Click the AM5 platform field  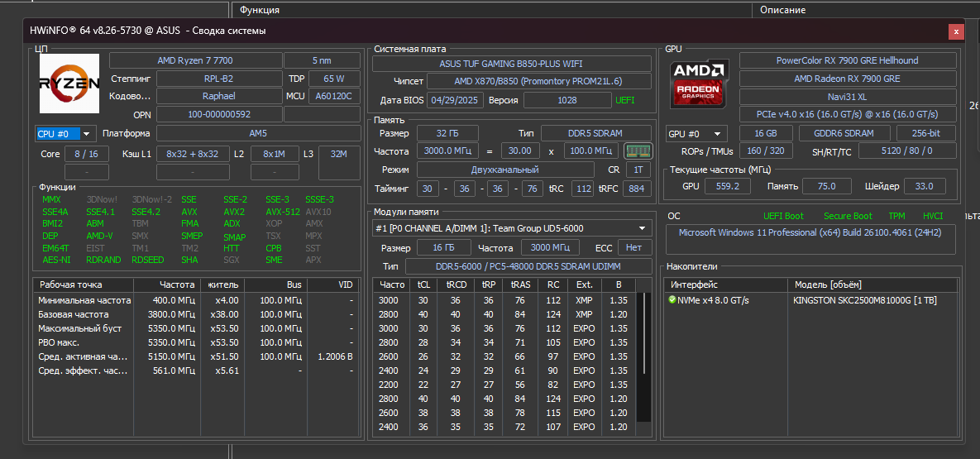point(258,133)
